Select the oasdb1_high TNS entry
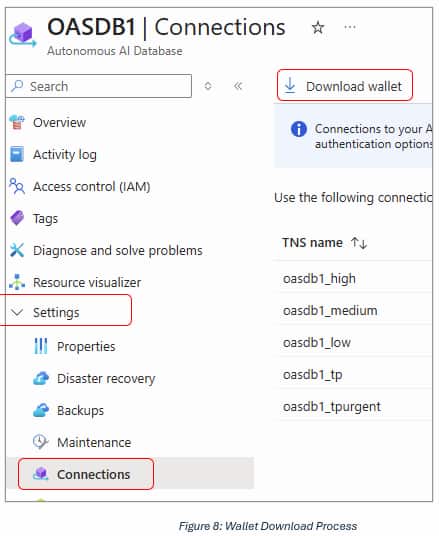This screenshot has height=536, width=439. click(x=319, y=279)
